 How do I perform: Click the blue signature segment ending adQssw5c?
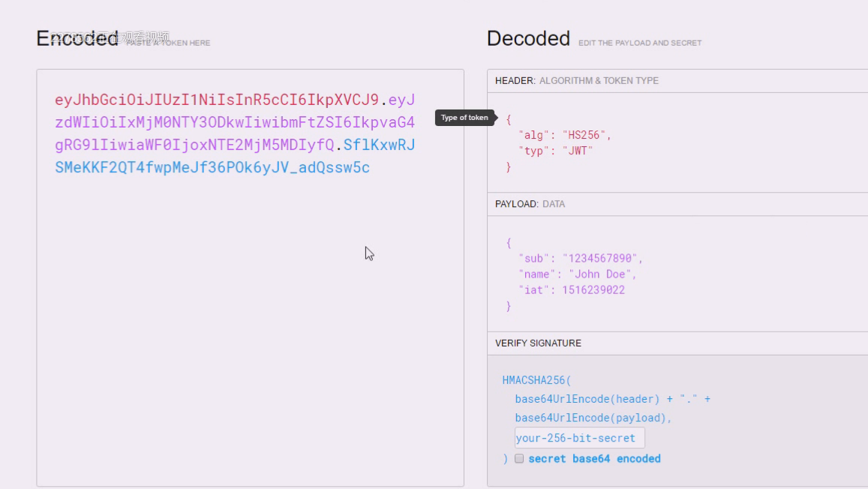(212, 167)
